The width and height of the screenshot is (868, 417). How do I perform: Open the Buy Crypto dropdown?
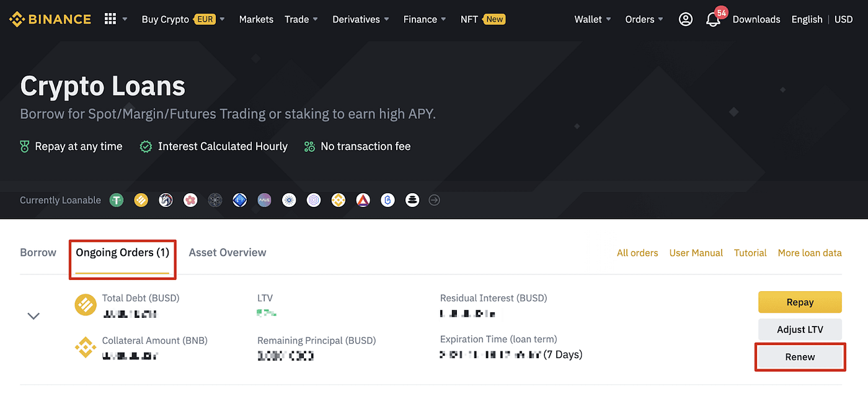184,19
